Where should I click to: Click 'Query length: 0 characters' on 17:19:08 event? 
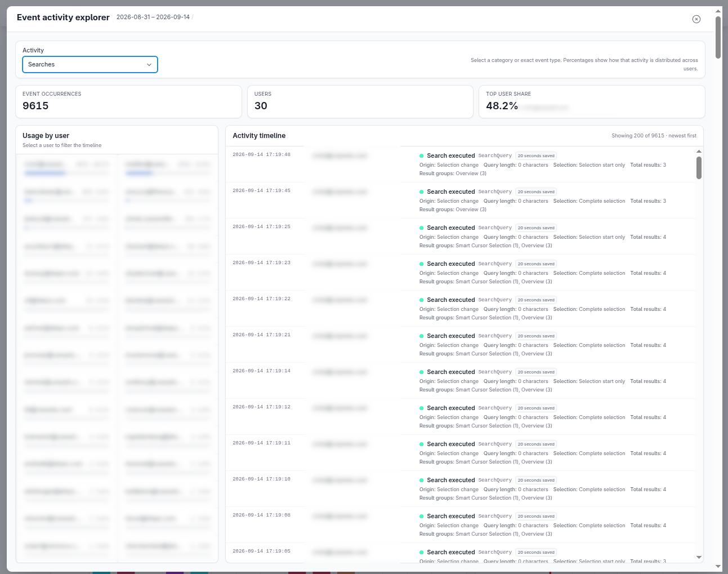pos(516,526)
